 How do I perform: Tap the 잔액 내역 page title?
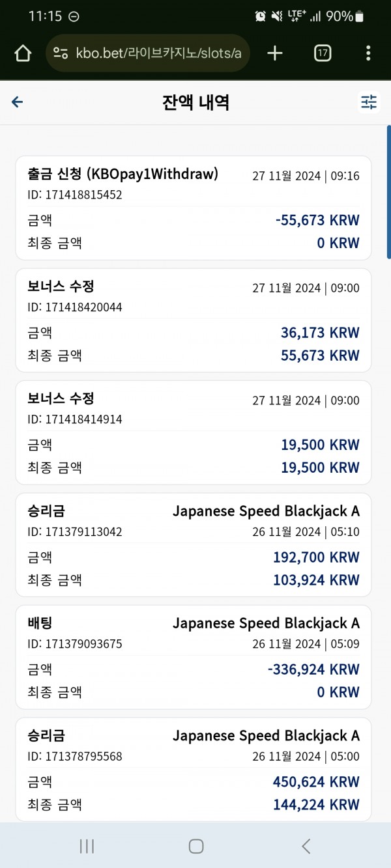(195, 102)
